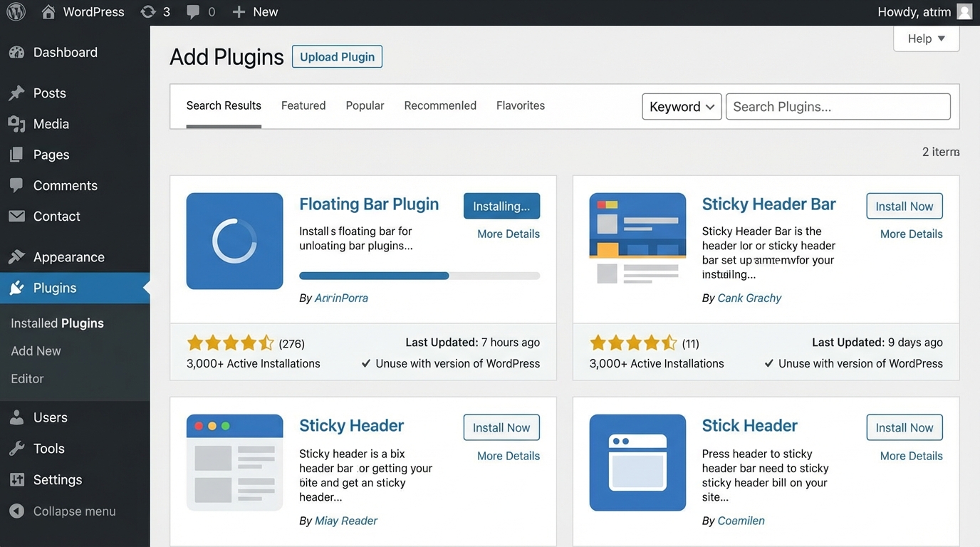The width and height of the screenshot is (980, 547).
Task: Open the Users section from the sidebar
Action: click(50, 417)
